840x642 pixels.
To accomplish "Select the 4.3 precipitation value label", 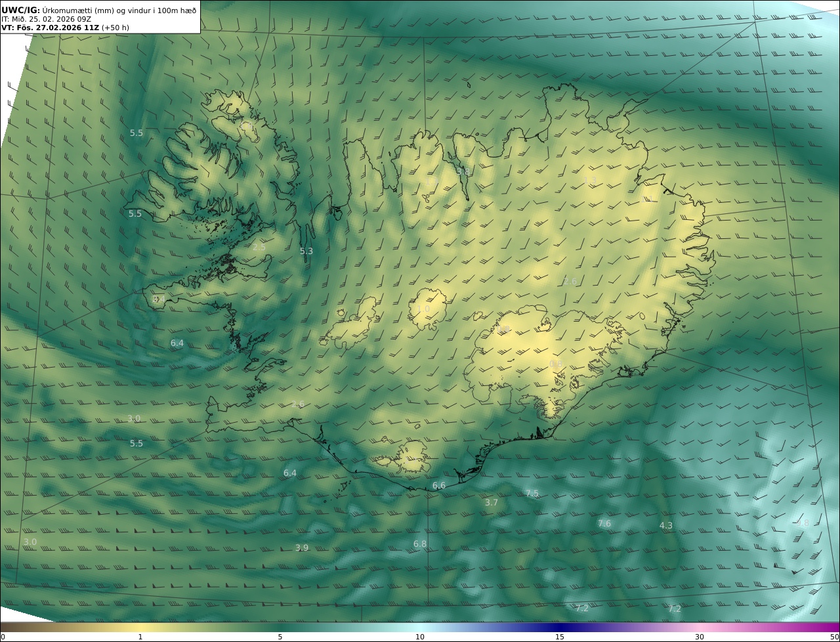I will [x=666, y=525].
